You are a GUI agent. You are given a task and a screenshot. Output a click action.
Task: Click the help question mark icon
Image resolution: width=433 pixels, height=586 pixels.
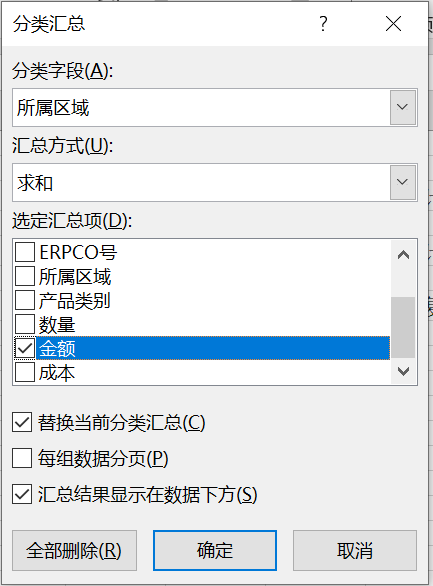coord(324,24)
